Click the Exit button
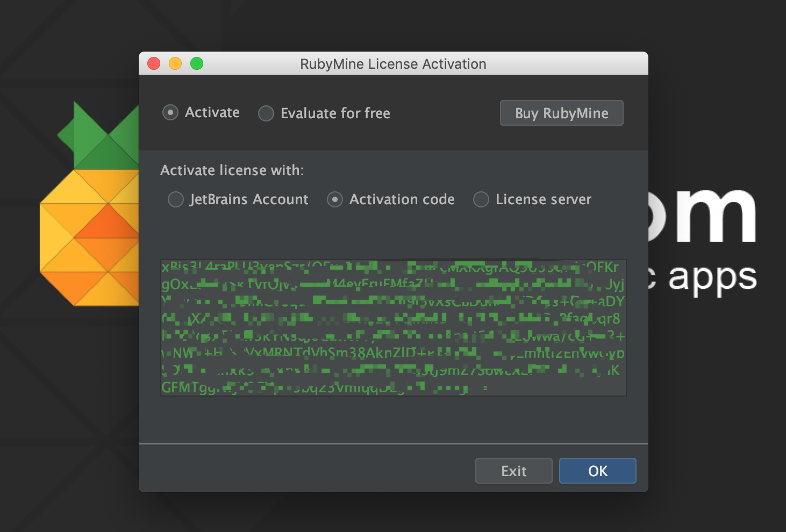This screenshot has height=532, width=786. click(514, 471)
